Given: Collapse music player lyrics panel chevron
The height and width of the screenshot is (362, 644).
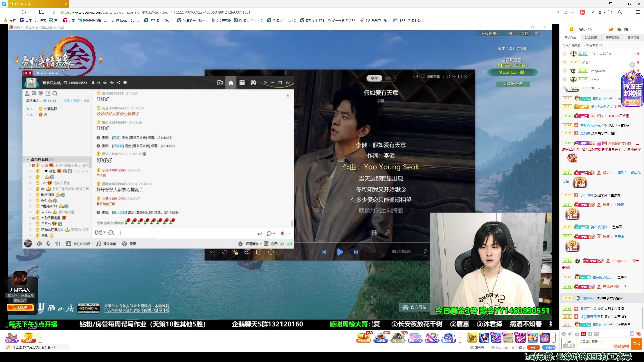Looking at the screenshot, I should click(x=212, y=252).
